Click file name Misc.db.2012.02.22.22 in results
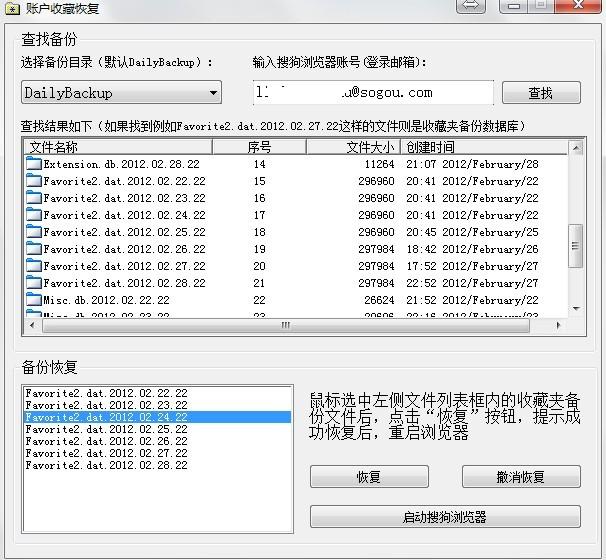This screenshot has width=606, height=560. 106,300
